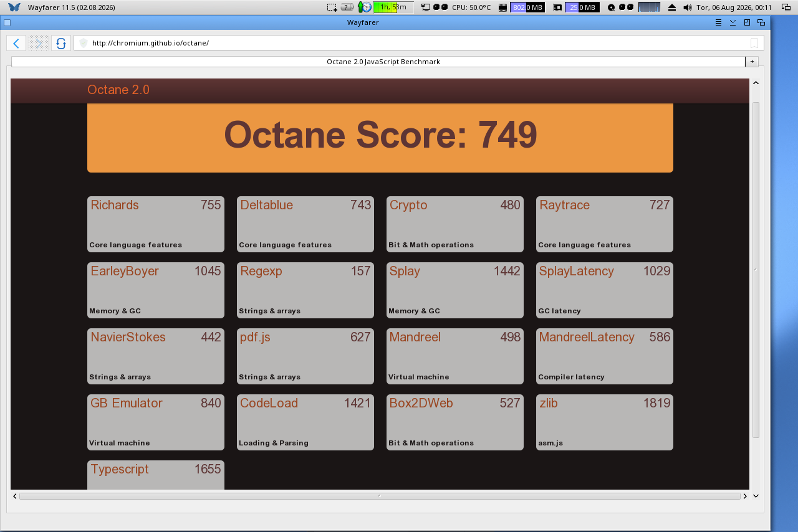Go back to the previous page
Image resolution: width=798 pixels, height=532 pixels.
click(16, 43)
